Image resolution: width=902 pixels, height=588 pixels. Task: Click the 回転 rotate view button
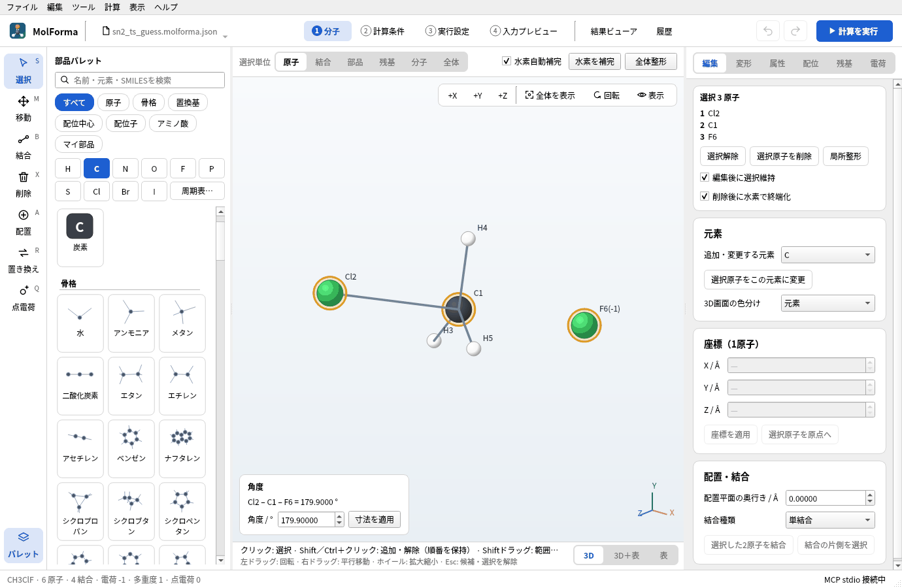[607, 95]
